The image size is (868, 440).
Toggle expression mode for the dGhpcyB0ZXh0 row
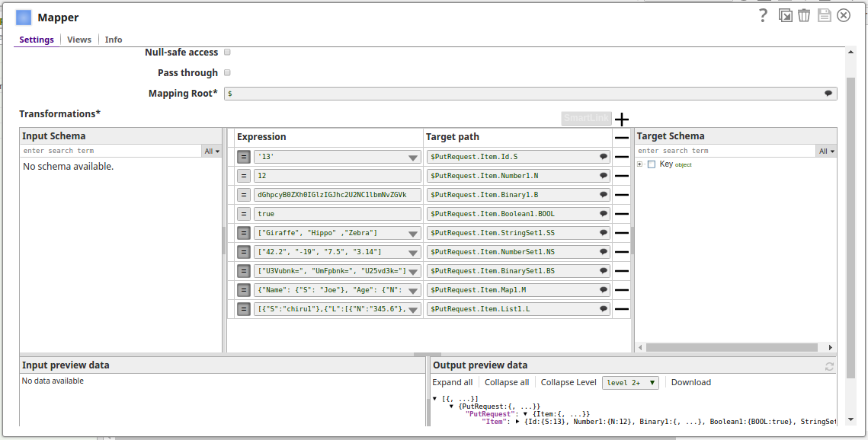[244, 195]
